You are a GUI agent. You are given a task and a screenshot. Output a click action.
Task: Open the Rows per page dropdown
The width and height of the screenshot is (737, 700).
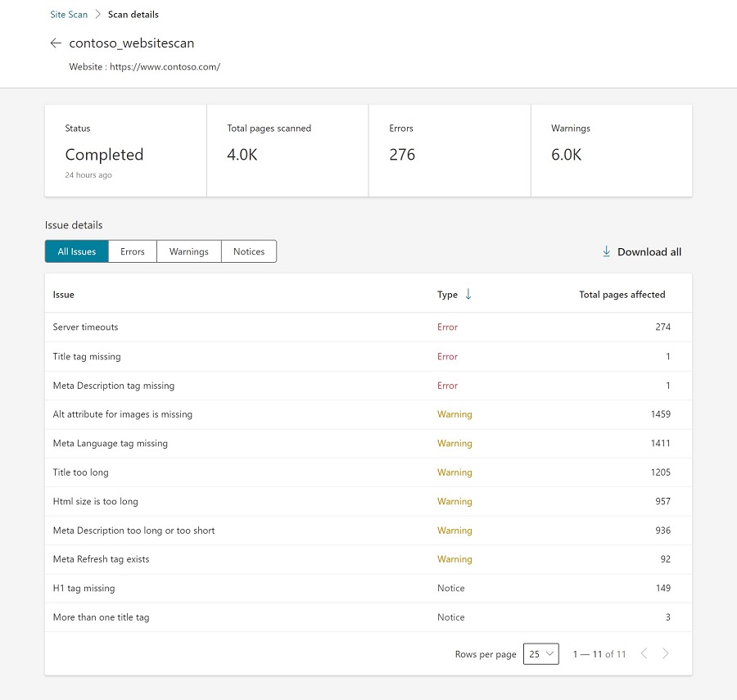tap(540, 653)
